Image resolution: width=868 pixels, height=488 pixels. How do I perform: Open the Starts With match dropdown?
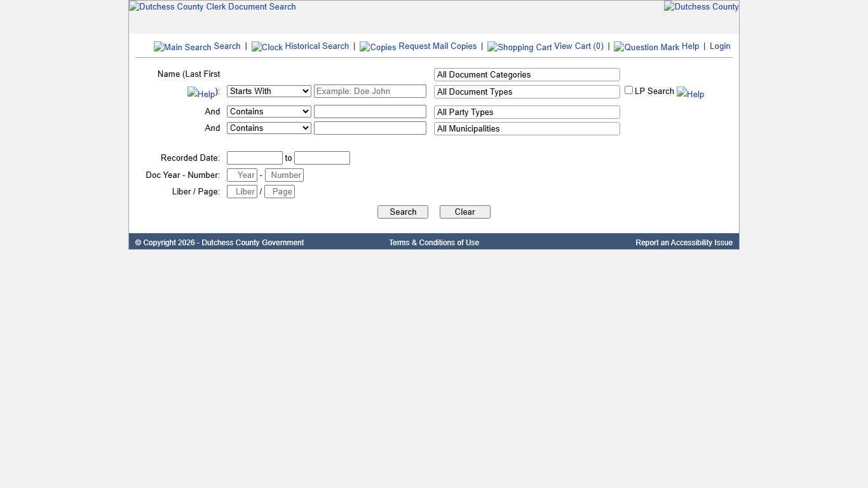tap(268, 91)
